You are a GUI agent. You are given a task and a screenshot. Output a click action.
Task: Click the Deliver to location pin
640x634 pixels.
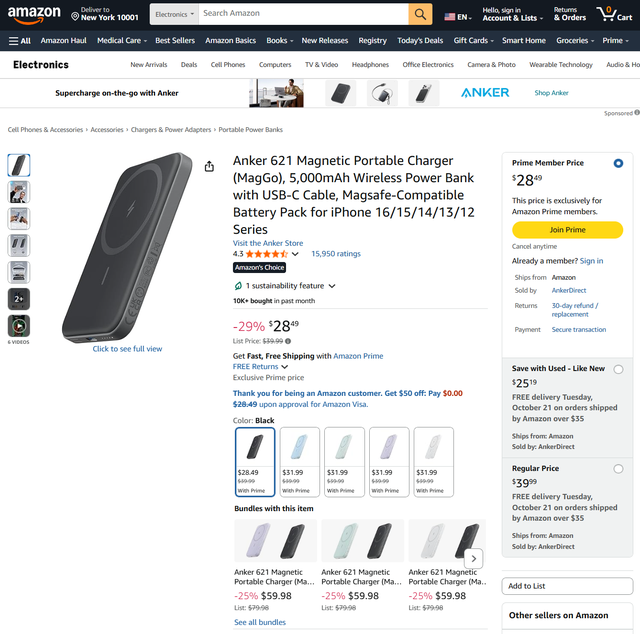[75, 16]
